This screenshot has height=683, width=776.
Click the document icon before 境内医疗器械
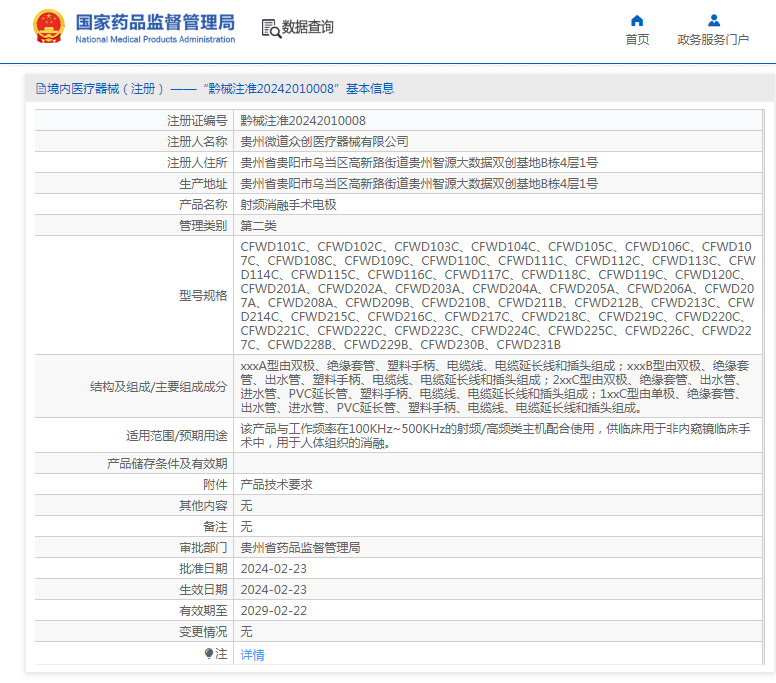[40, 89]
